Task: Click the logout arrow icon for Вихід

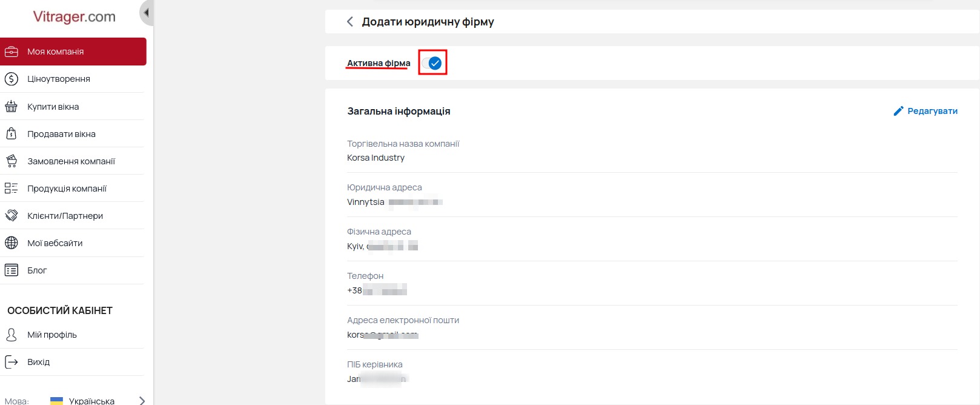Action: (x=12, y=362)
